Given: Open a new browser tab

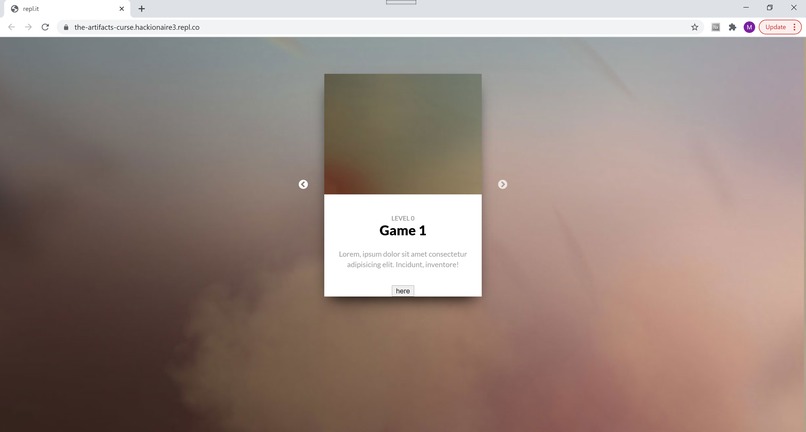Looking at the screenshot, I should point(141,9).
